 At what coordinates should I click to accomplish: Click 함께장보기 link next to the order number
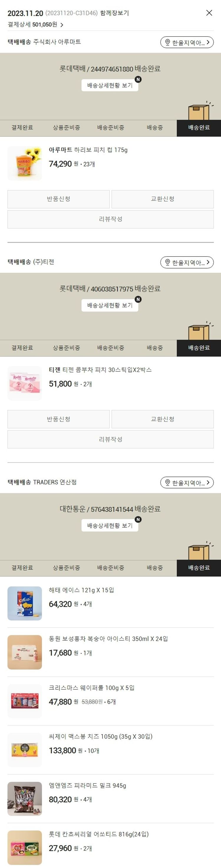[x=114, y=13]
